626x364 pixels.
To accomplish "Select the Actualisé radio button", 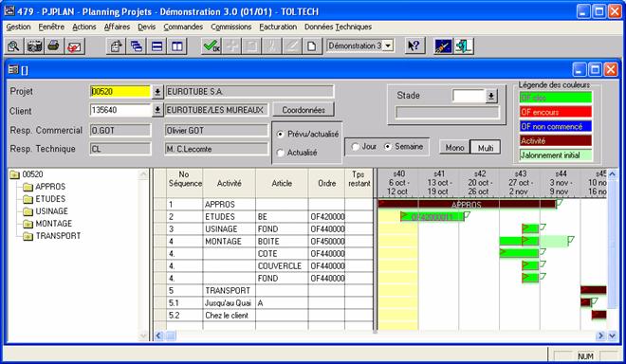I will [x=280, y=153].
